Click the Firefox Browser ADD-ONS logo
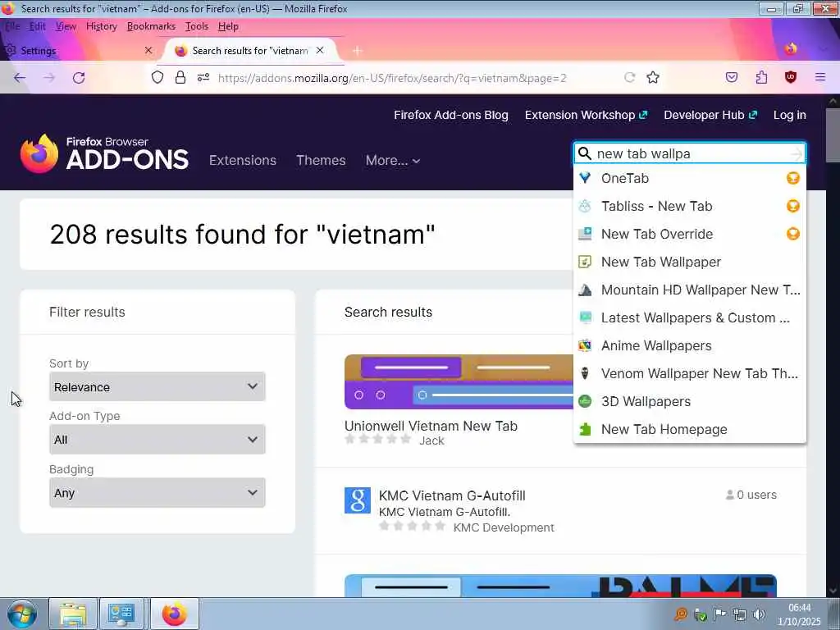 point(104,153)
